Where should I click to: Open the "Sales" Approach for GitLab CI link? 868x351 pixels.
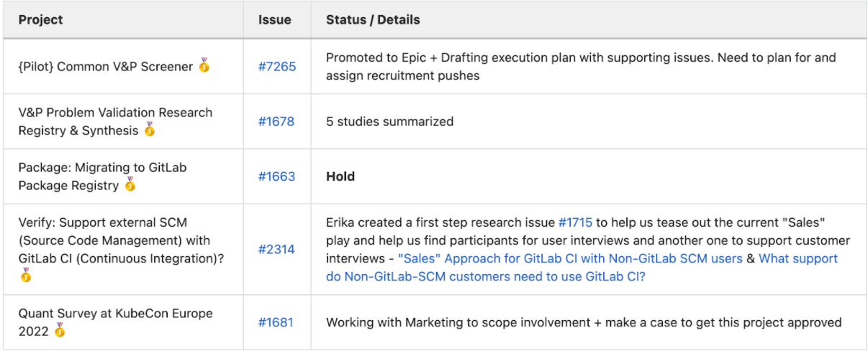(x=569, y=258)
